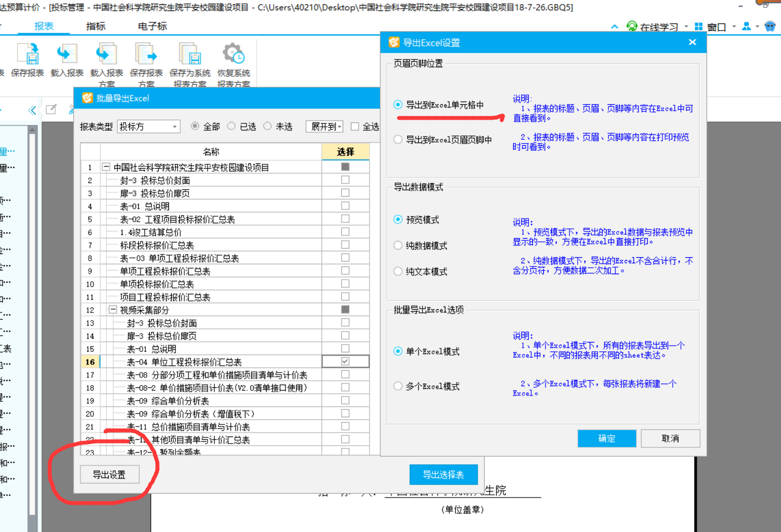Click the blue mascot assistant icon

770,26
